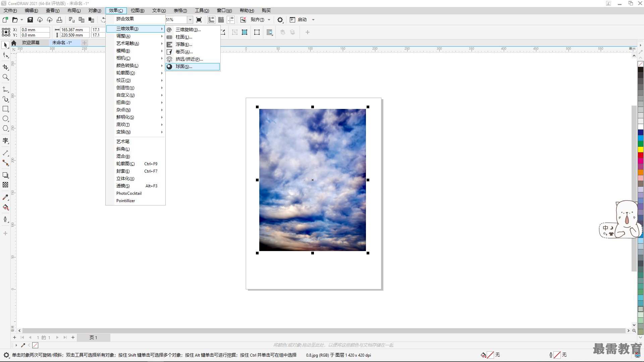Viewport: 644px width, 362px height.
Task: Click the horizontal scrollbar
Action: pyautogui.click(x=324, y=330)
